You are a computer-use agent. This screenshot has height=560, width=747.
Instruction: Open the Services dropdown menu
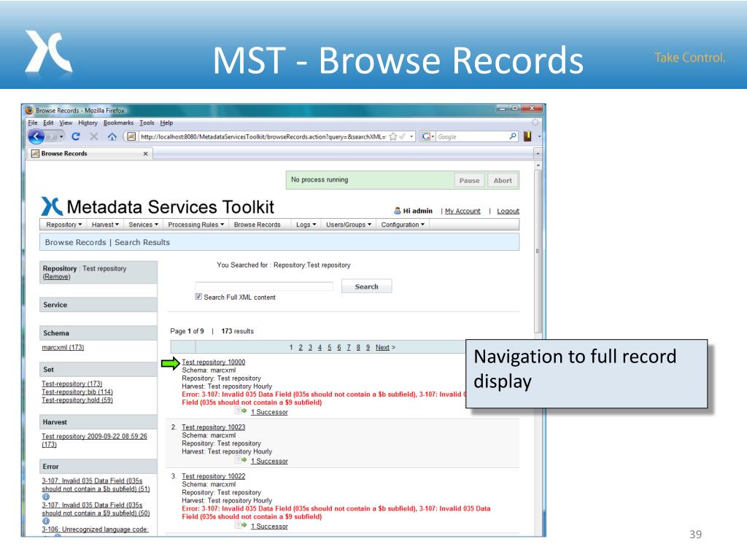click(x=144, y=225)
